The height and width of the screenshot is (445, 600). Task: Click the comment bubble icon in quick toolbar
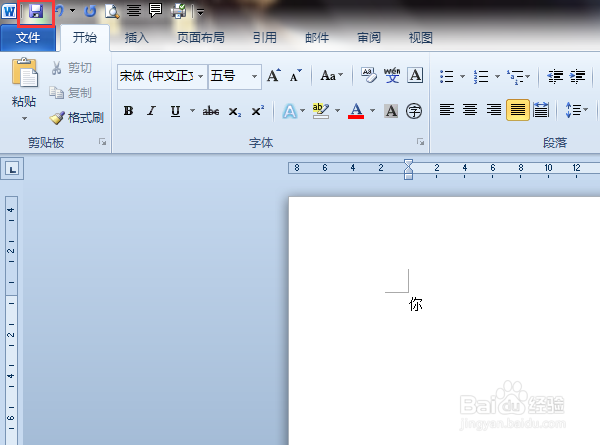tap(155, 11)
